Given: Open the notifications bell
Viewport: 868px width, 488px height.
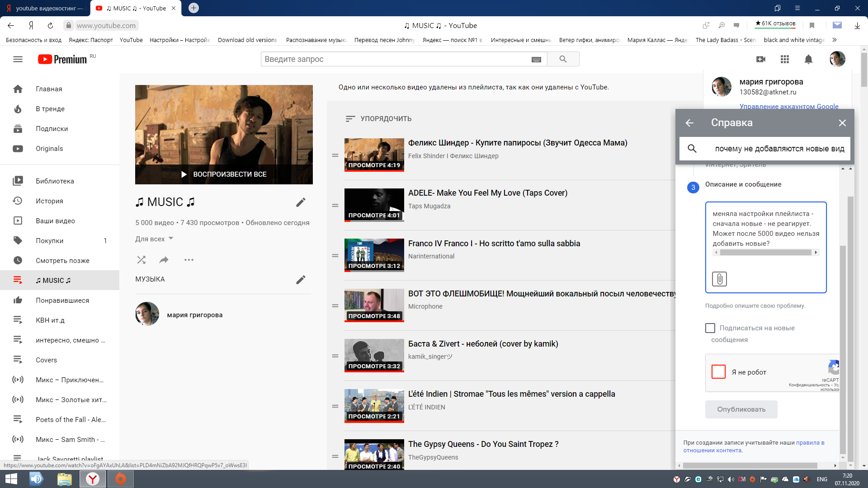Looking at the screenshot, I should point(808,59).
